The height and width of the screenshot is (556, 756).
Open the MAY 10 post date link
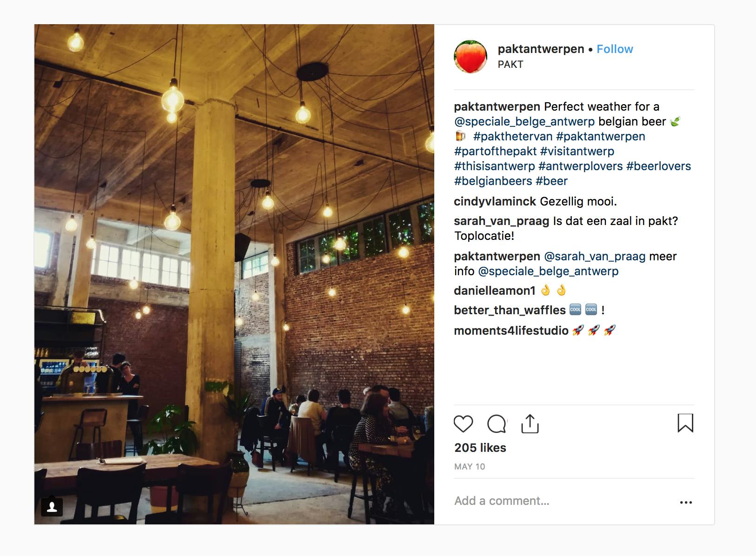(x=470, y=467)
